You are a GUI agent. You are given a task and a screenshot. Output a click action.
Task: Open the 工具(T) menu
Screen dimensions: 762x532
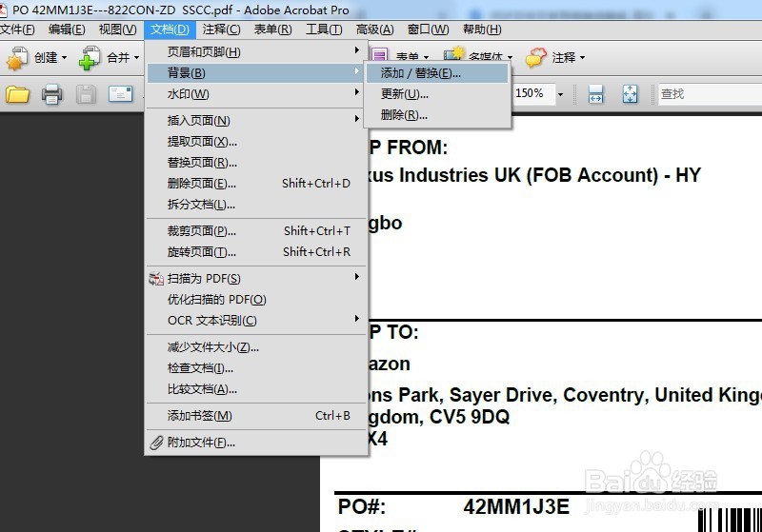coord(324,30)
